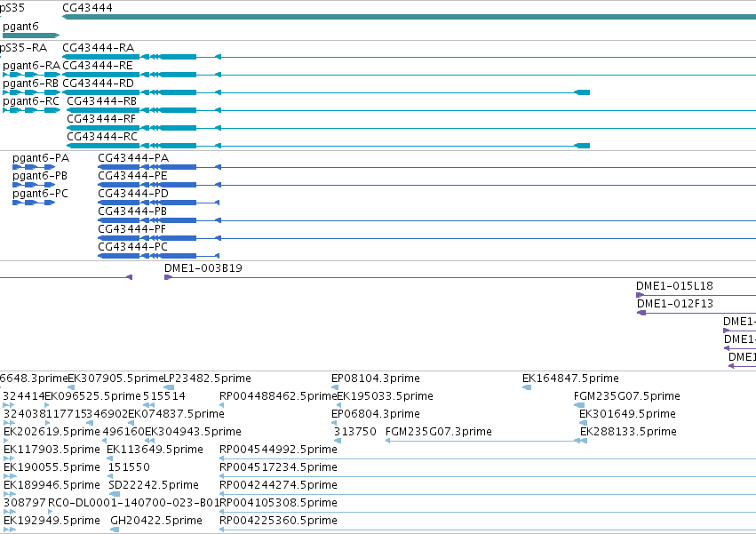Open CDS label CG43444-PC
The width and height of the screenshot is (756, 534).
[133, 248]
